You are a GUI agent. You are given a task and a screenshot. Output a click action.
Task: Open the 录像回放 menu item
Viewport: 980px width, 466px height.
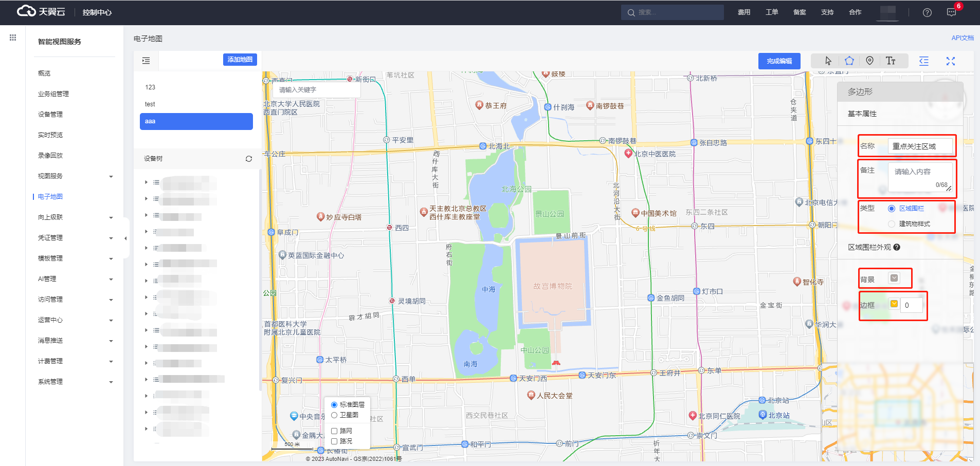click(50, 156)
